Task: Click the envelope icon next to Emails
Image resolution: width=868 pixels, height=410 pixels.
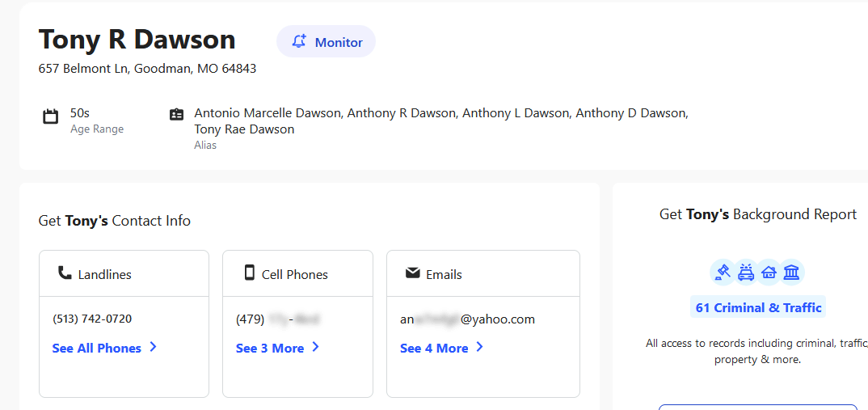Action: coord(412,273)
